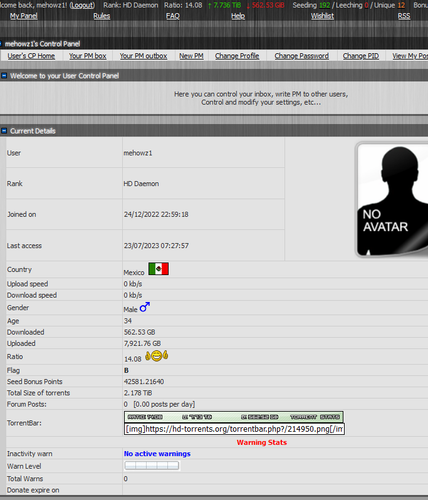Collapse mehowz1's Control Panel header toggle
This screenshot has width=428, height=500.
(x=1, y=44)
